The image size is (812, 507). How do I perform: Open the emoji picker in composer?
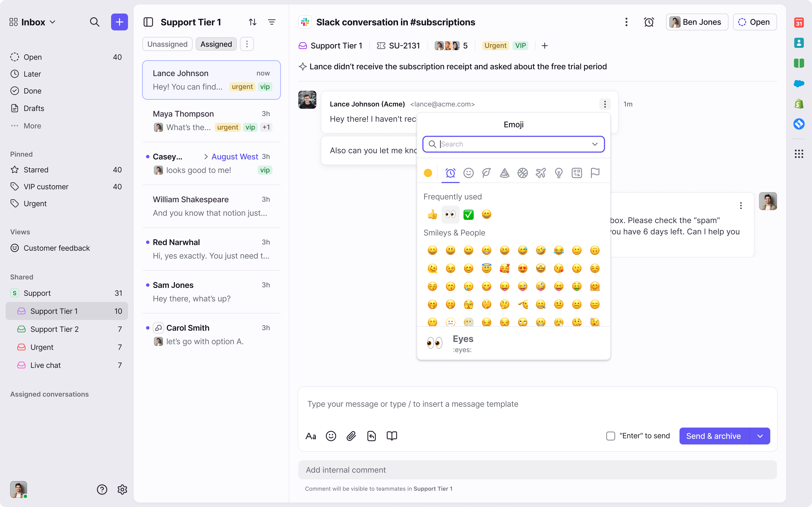[331, 436]
